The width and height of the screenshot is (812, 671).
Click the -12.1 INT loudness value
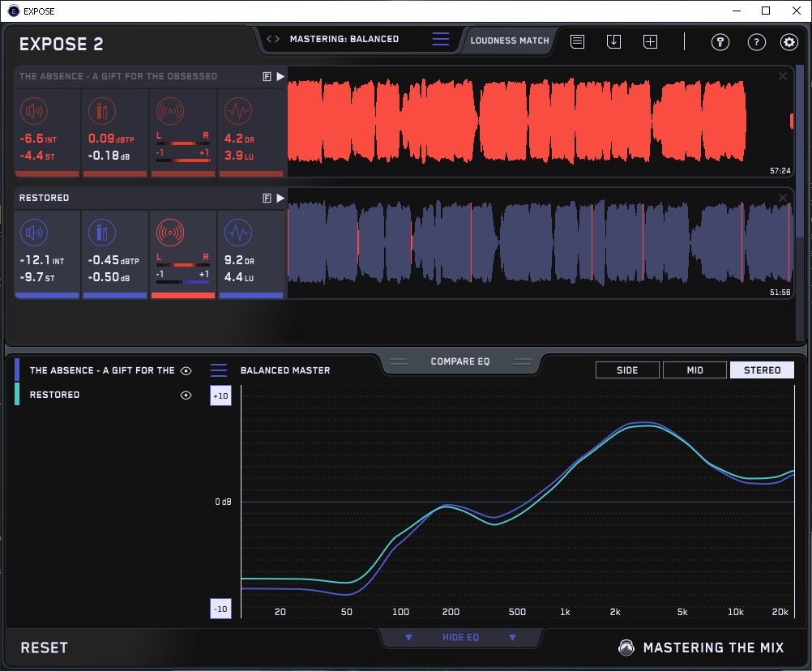point(42,260)
